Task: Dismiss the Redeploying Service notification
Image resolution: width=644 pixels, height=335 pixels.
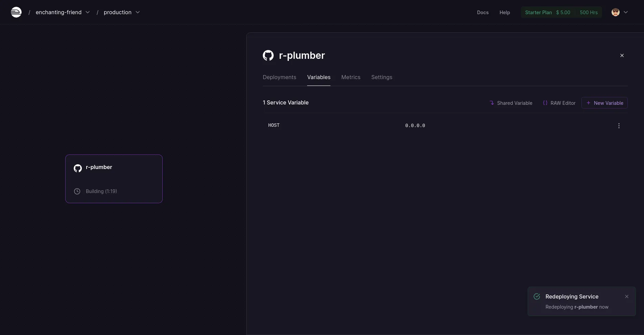Action: (626, 296)
